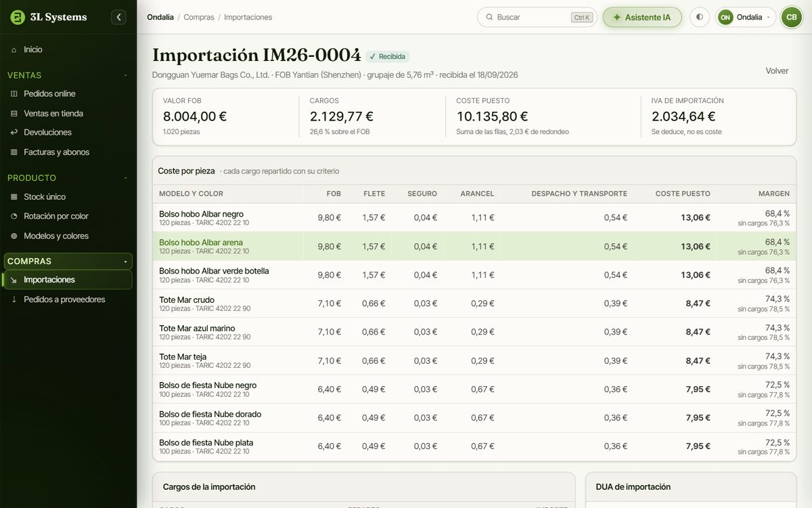Image resolution: width=812 pixels, height=508 pixels.
Task: Click the IVA de importación 2.034,64 € figure
Action: [683, 117]
